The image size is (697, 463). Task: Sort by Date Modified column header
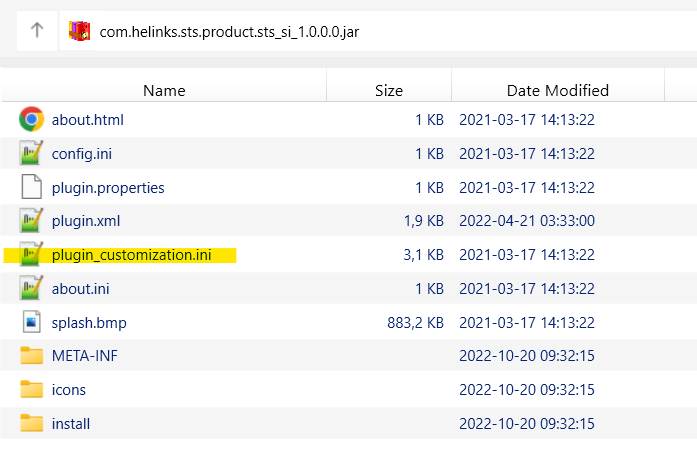click(x=557, y=90)
